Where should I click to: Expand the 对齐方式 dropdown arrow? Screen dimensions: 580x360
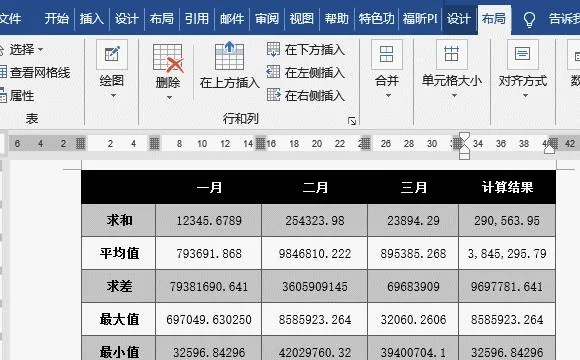coord(525,95)
